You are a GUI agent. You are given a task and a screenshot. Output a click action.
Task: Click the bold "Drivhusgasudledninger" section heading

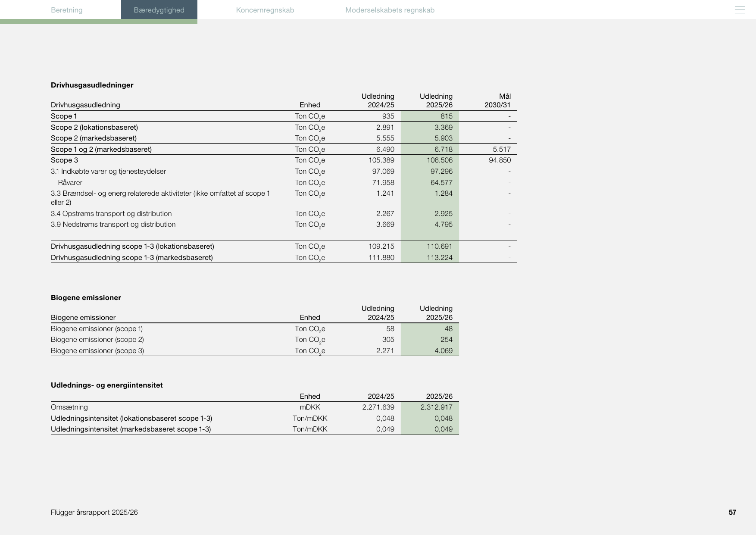pos(92,85)
